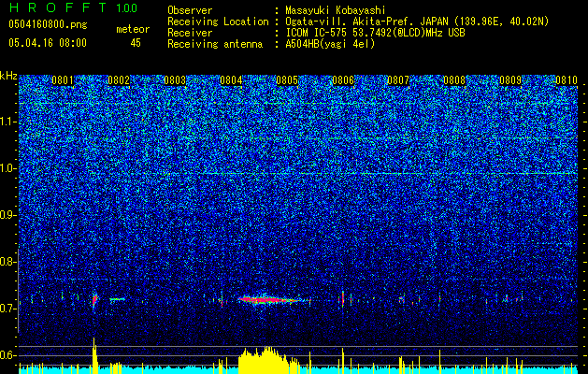The width and height of the screenshot is (588, 374).
Task: Click the 0808 time marker
Action: [x=454, y=80]
